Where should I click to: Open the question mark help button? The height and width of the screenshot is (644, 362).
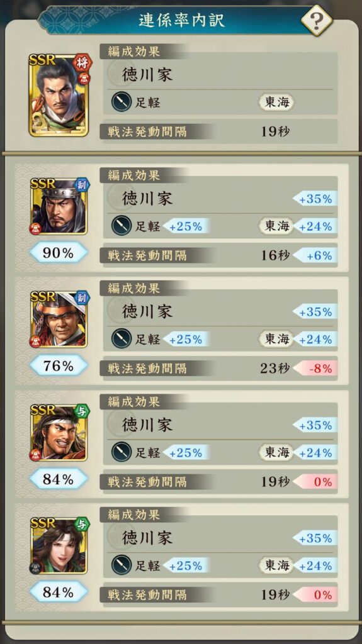(316, 19)
